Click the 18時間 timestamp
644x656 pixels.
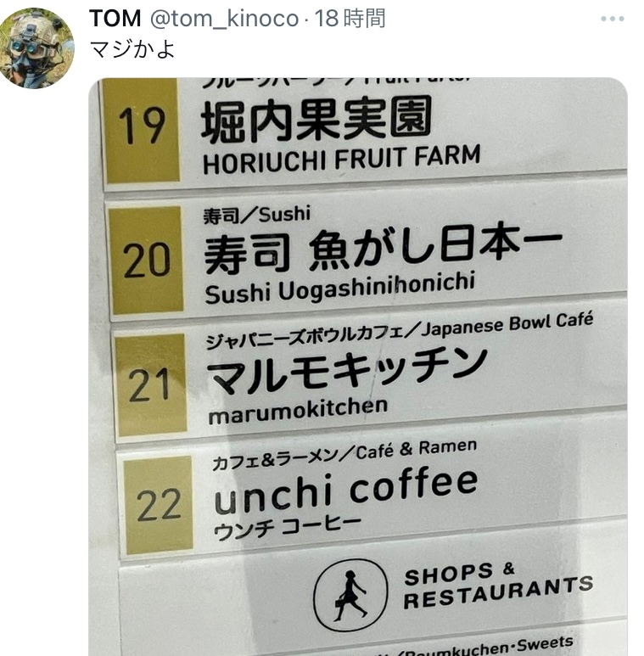[x=350, y=19]
